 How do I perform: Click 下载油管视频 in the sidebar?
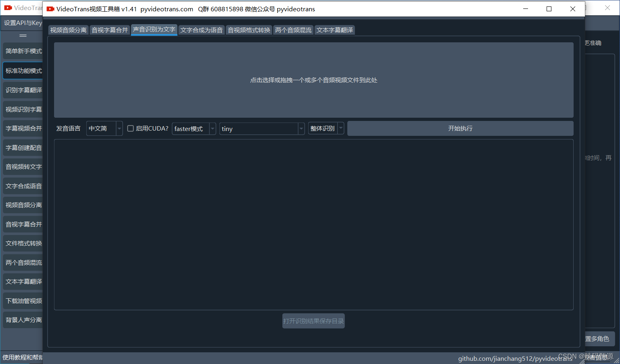pos(23,301)
